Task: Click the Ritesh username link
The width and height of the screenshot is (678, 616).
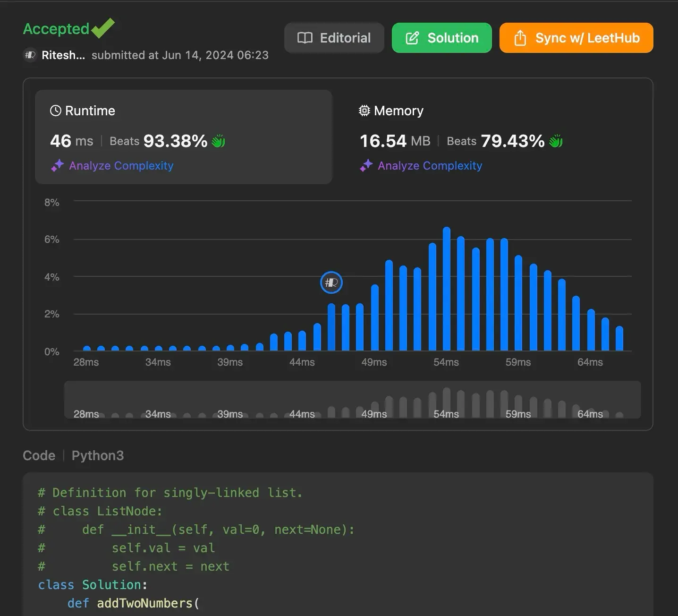Action: click(63, 55)
